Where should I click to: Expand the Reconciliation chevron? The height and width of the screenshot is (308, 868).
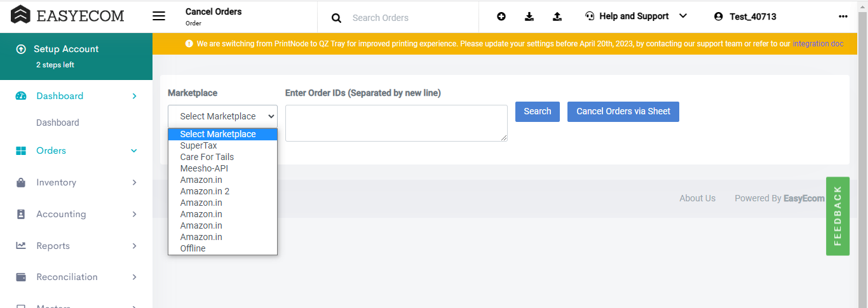[x=134, y=277]
